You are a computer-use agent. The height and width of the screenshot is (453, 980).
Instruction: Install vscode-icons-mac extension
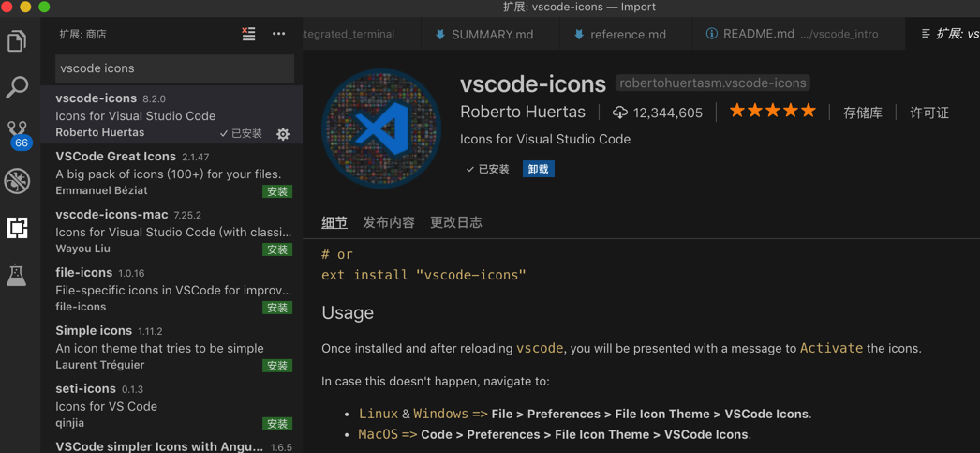[x=277, y=249]
